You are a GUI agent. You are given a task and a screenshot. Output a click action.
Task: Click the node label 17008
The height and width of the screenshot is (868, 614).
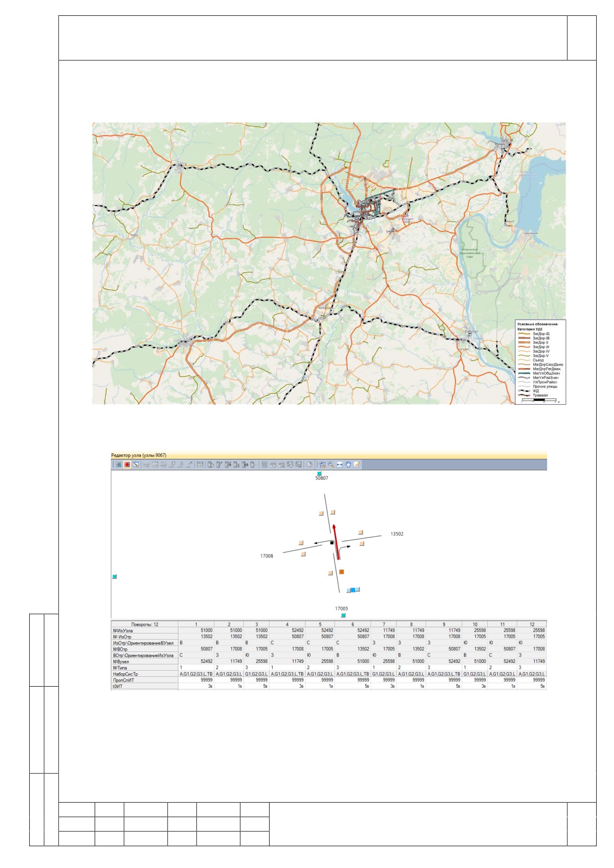pyautogui.click(x=267, y=556)
